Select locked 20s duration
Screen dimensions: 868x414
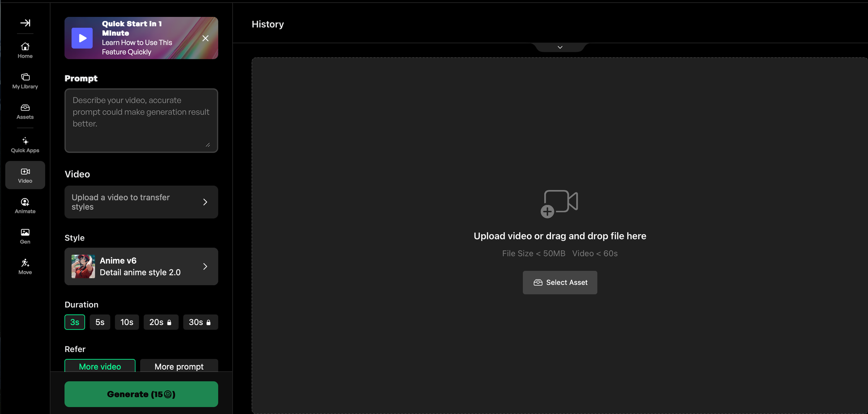tap(161, 322)
